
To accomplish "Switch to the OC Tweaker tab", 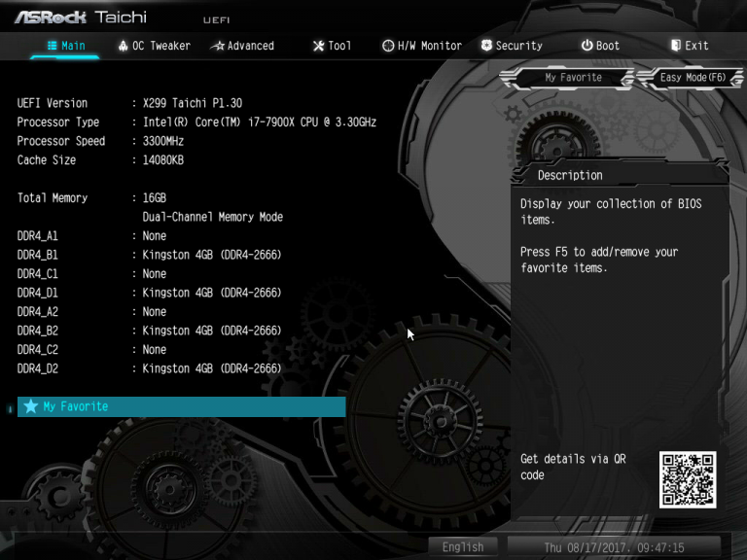I will (x=155, y=46).
